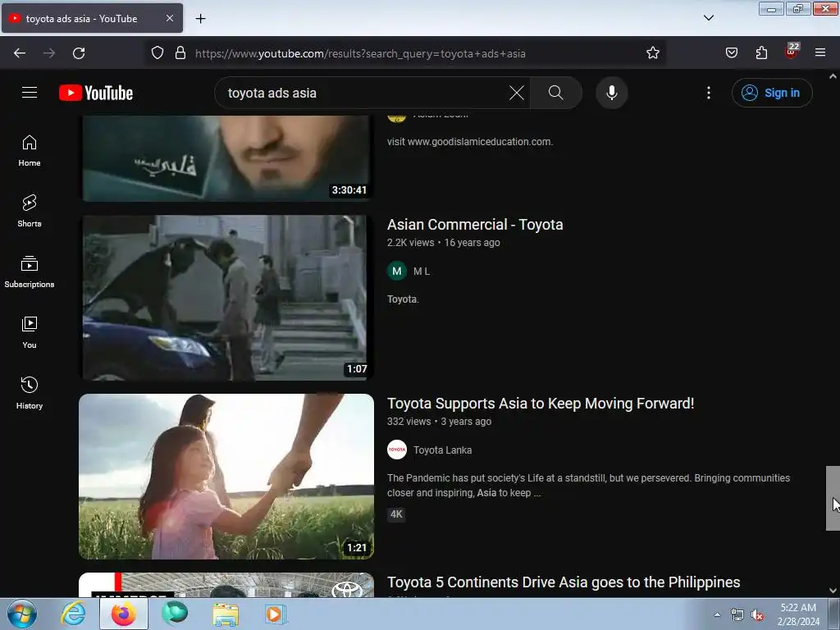Open the YouTube guide hamburger menu

30,93
